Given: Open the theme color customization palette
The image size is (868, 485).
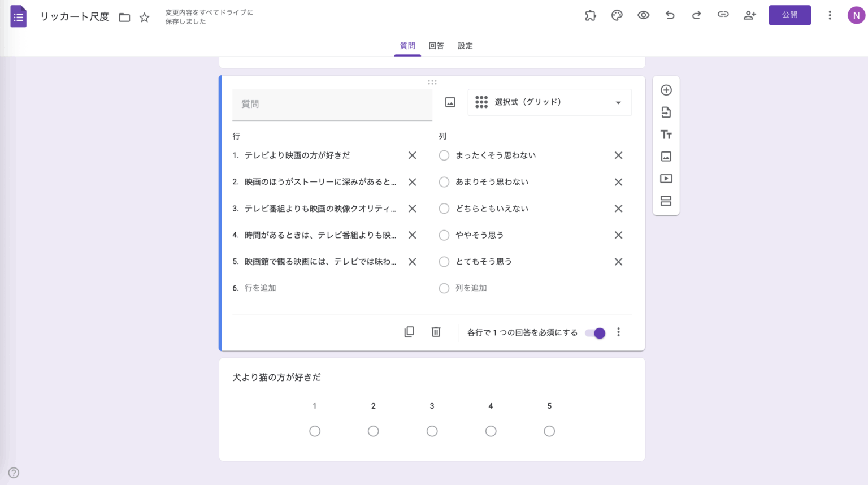Looking at the screenshot, I should (617, 15).
